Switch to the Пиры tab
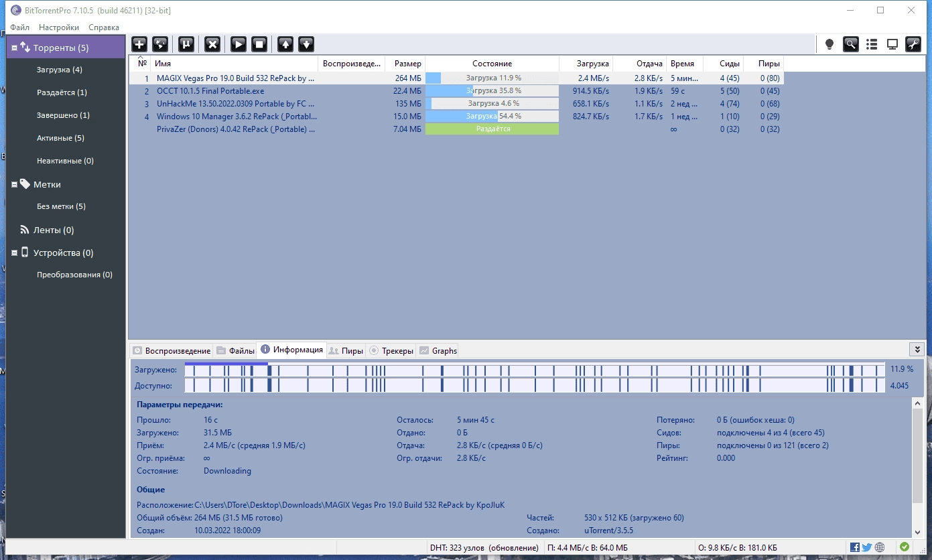This screenshot has width=932, height=560. 346,350
